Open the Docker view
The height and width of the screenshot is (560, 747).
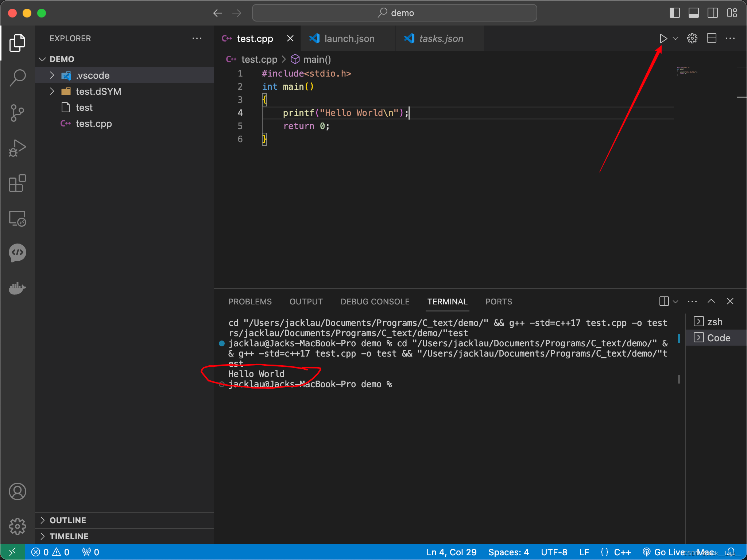17,288
